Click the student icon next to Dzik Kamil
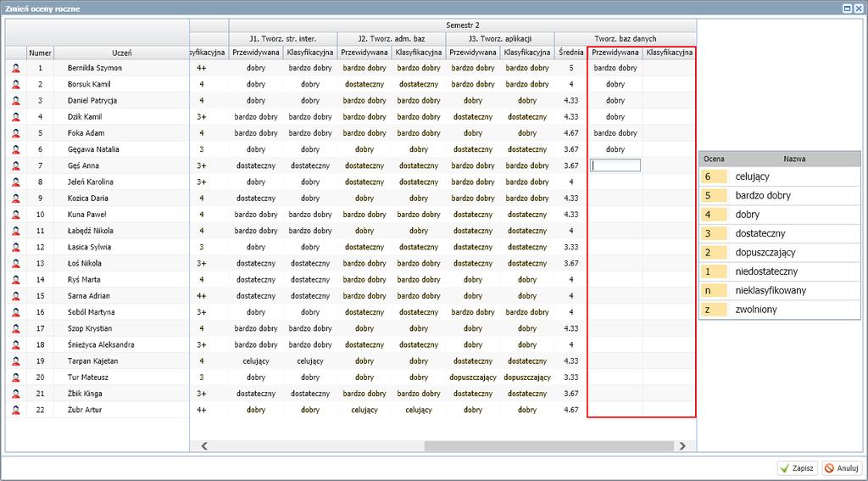868x481 pixels. pyautogui.click(x=15, y=117)
